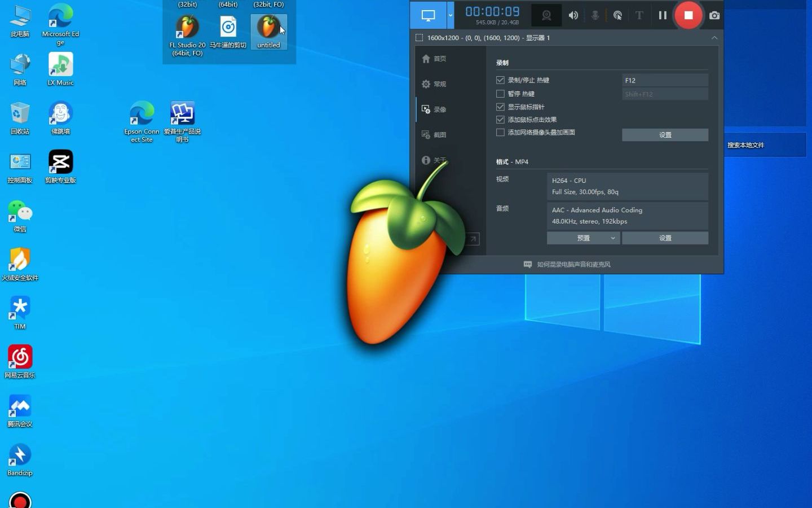This screenshot has width=812, height=508.
Task: Open the 预置 preset dropdown
Action: tap(583, 238)
